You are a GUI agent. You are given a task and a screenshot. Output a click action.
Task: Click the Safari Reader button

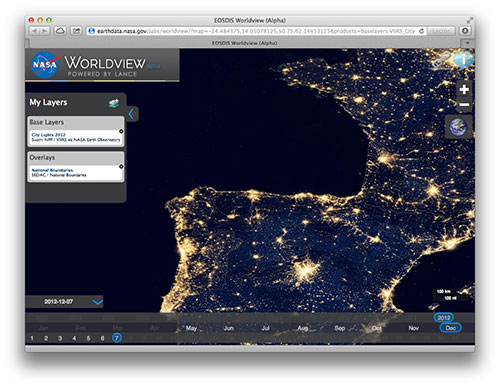coord(441,31)
